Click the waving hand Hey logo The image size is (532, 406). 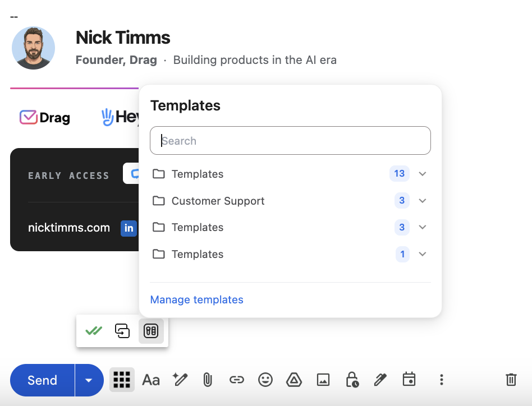[120, 117]
